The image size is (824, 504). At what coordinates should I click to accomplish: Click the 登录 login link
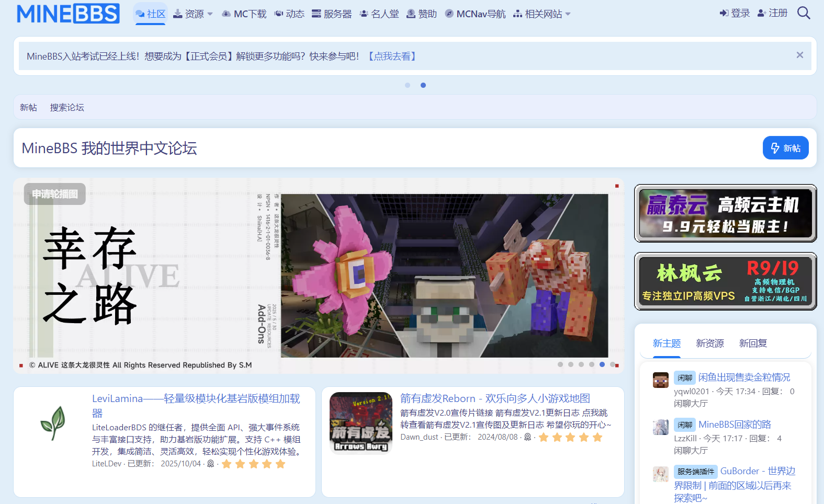(735, 13)
